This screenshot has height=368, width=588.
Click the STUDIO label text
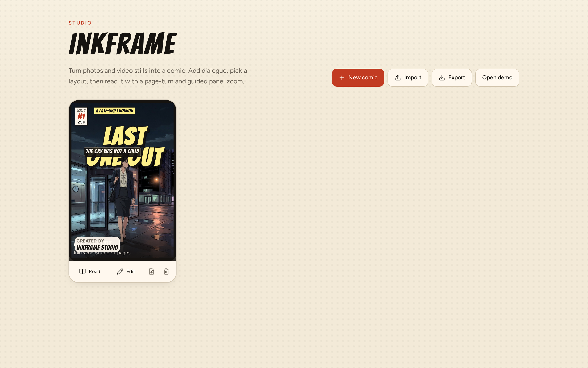click(80, 23)
